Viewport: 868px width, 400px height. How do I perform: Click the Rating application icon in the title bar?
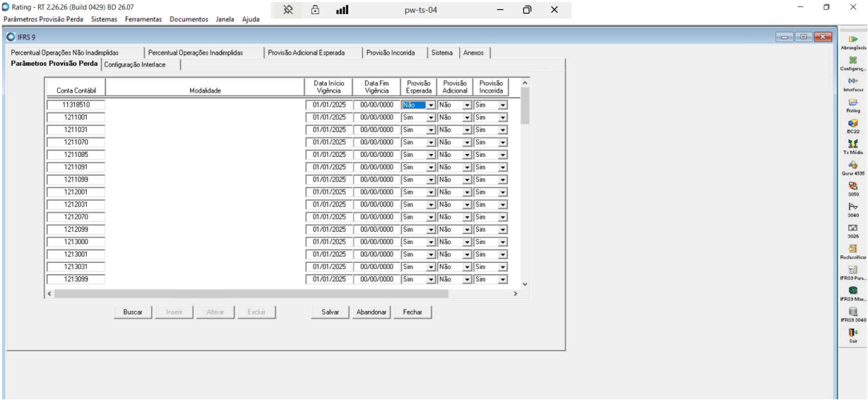5,8
